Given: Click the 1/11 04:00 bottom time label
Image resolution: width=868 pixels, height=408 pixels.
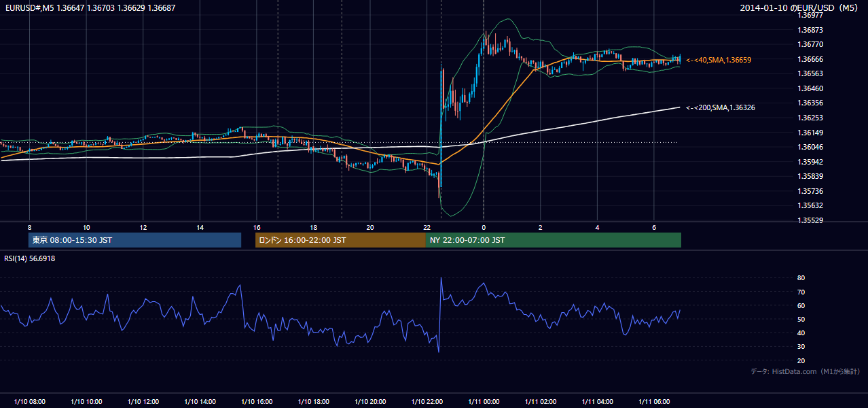Looking at the screenshot, I should (x=597, y=401).
